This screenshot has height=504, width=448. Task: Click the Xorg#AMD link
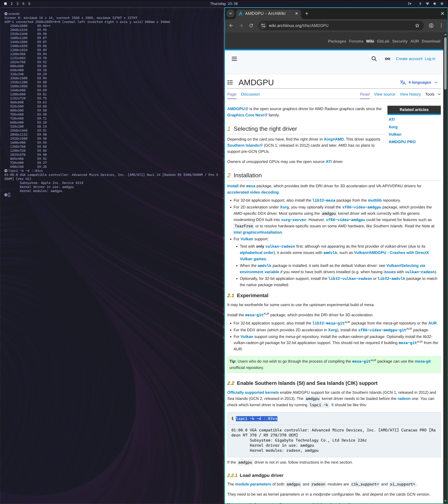[334, 139]
